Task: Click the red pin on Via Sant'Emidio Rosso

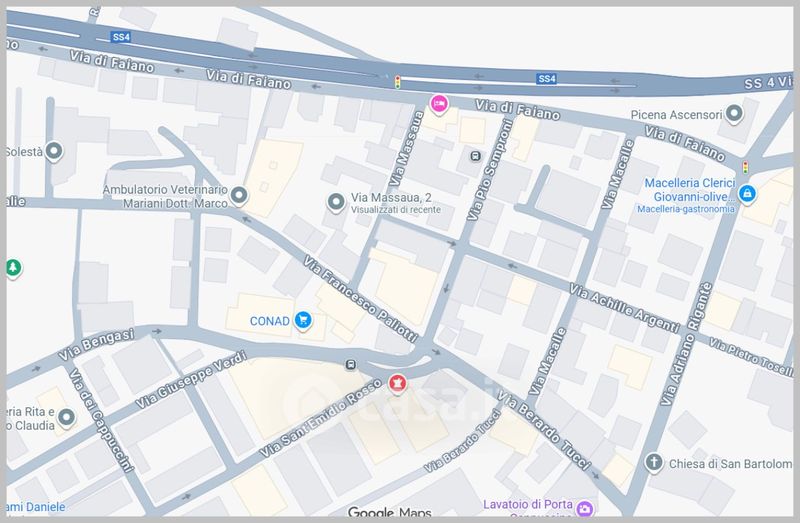Action: point(398,384)
